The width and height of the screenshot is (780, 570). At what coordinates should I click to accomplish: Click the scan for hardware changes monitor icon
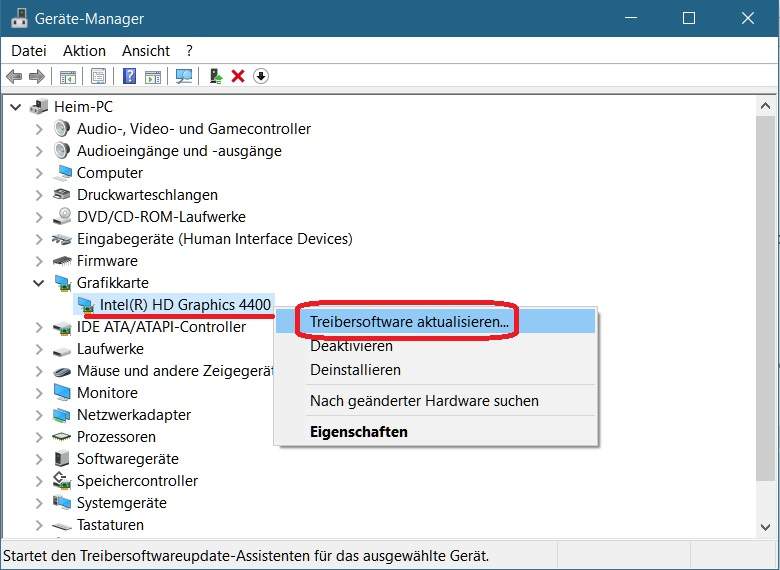click(x=184, y=76)
